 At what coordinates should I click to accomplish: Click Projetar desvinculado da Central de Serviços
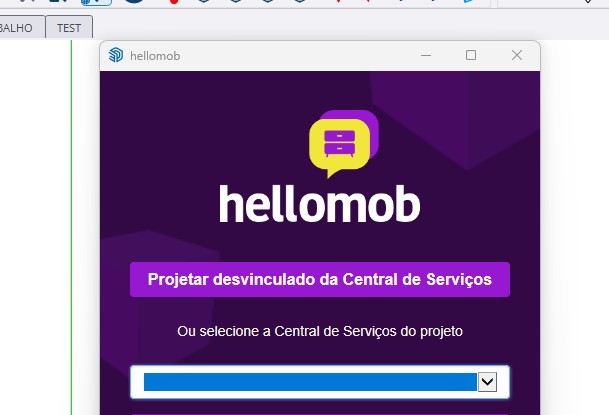point(320,280)
